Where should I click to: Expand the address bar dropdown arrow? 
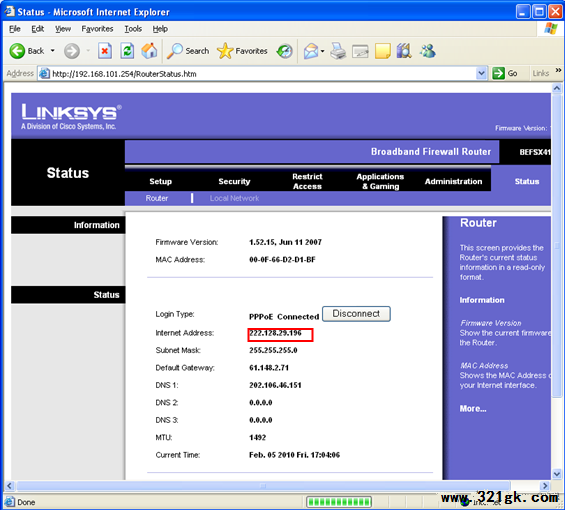click(x=481, y=74)
